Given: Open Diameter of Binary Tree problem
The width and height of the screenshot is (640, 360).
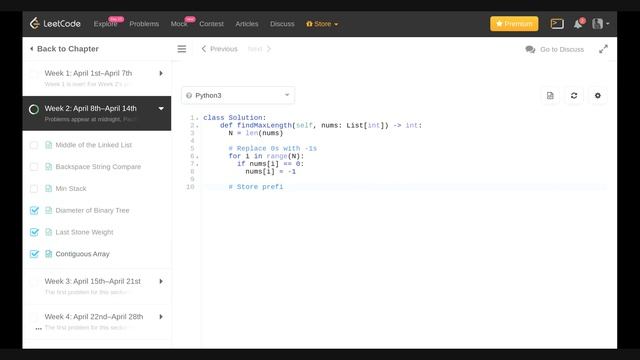Looking at the screenshot, I should pos(92,210).
